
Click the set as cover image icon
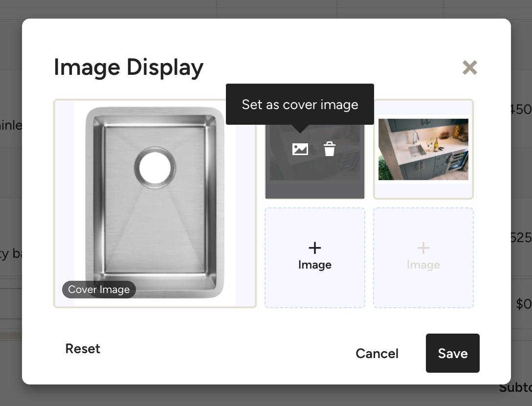300,149
